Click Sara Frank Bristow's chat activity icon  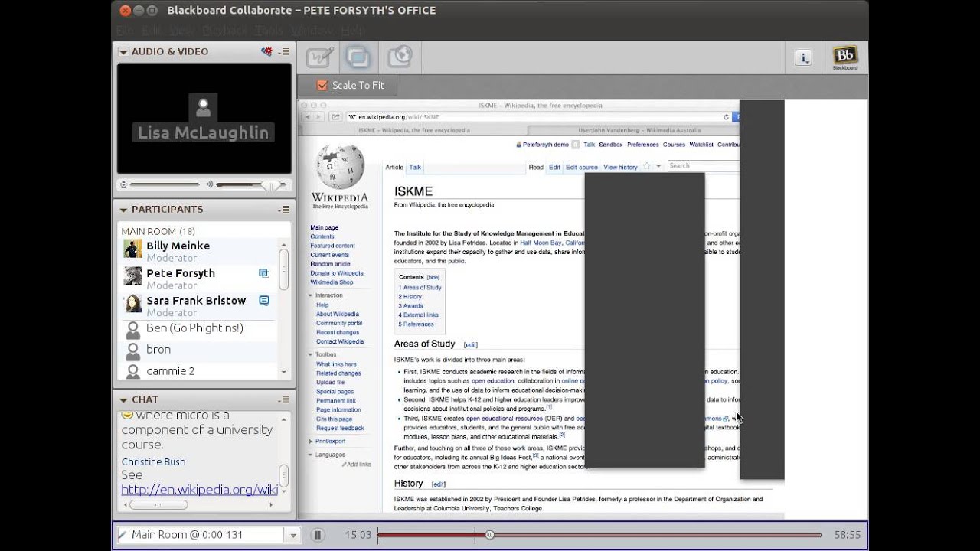coord(264,301)
